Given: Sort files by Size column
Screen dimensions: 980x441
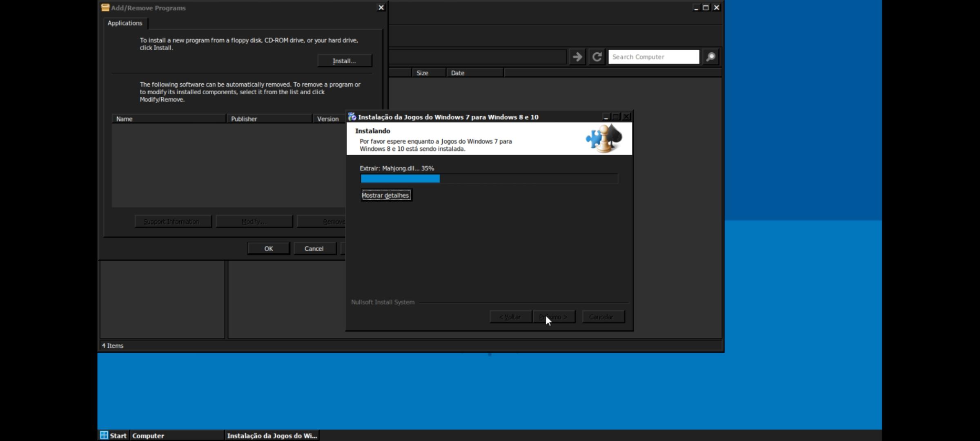Looking at the screenshot, I should 429,73.
